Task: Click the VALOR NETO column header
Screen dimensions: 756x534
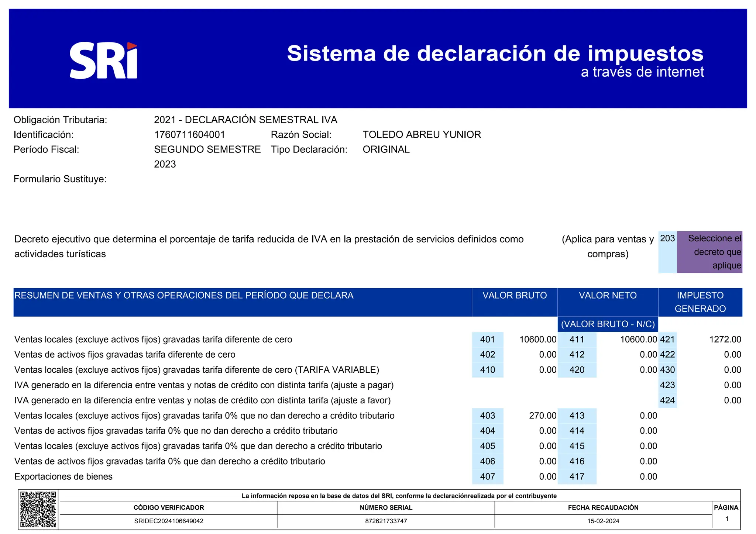Action: (x=608, y=296)
